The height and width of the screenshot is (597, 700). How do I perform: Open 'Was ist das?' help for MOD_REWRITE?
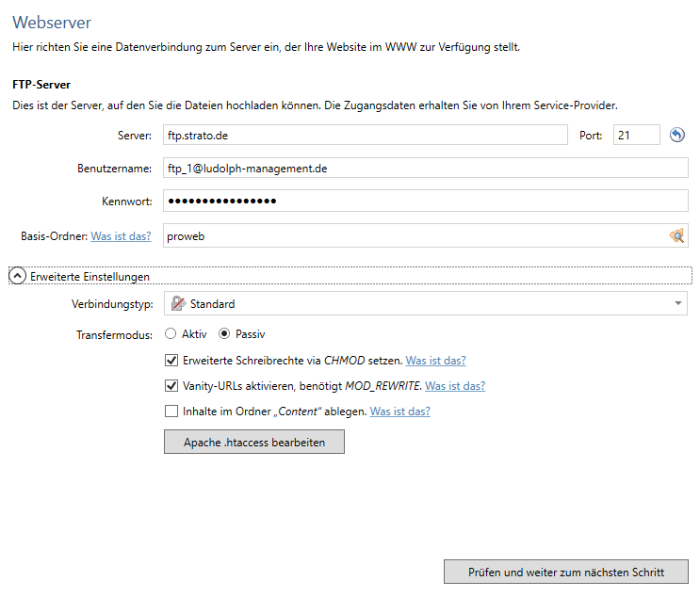click(455, 385)
